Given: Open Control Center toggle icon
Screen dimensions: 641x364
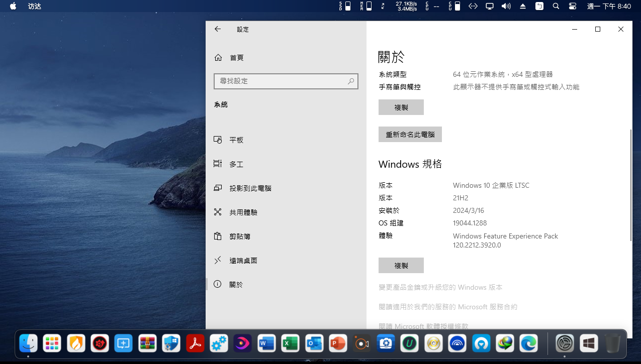Looking at the screenshot, I should coord(573,6).
